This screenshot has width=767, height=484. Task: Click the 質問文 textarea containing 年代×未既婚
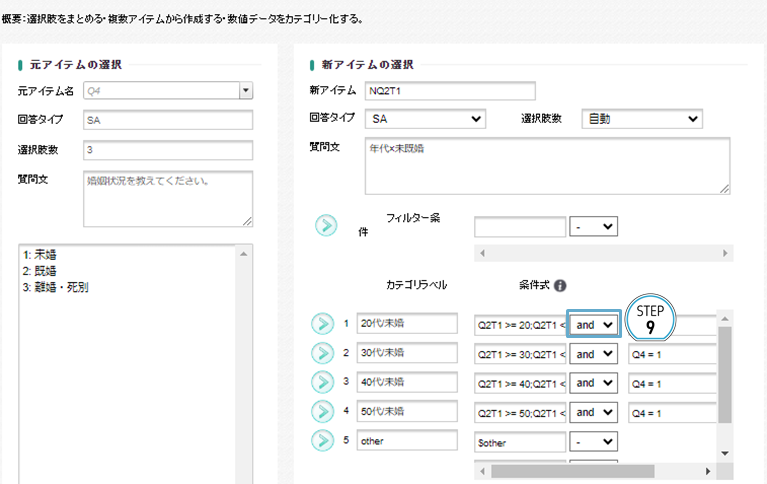(x=546, y=165)
